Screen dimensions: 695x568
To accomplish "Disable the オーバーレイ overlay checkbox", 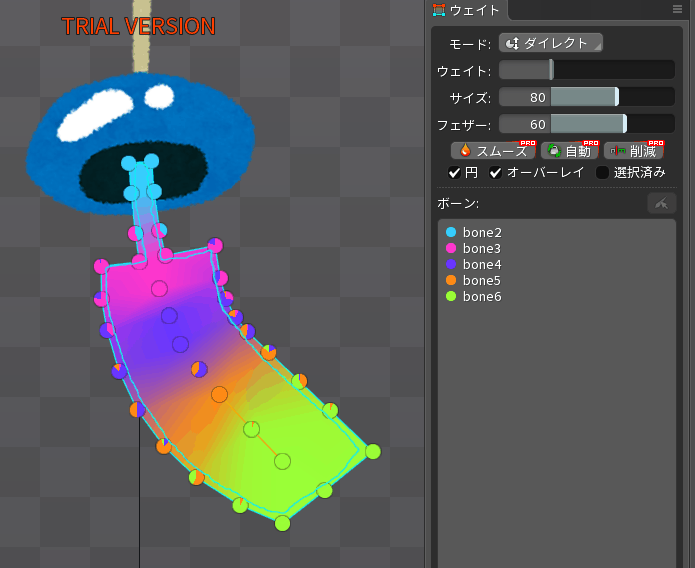I will point(496,172).
